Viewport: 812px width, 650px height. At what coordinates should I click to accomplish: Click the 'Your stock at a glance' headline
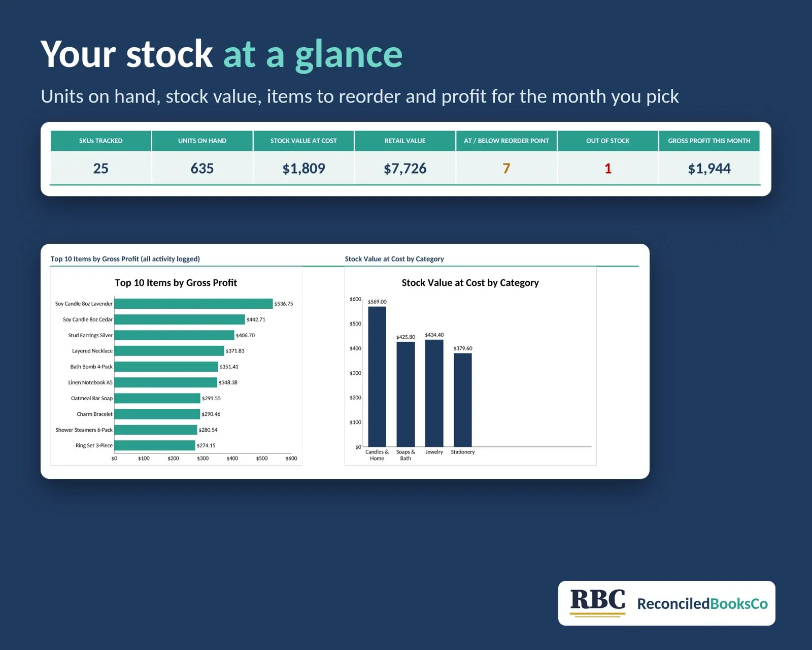221,54
